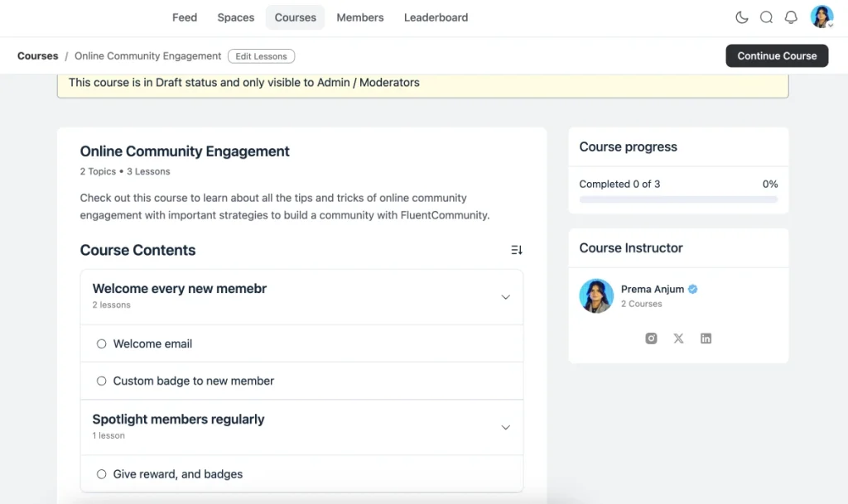848x504 pixels.
Task: Open the search icon in header
Action: tap(766, 17)
